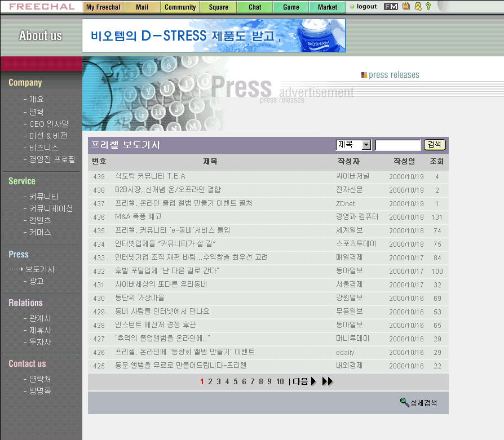504x440 pixels.
Task: Open 개요 under Company in the sidebar
Action: pyautogui.click(x=36, y=99)
